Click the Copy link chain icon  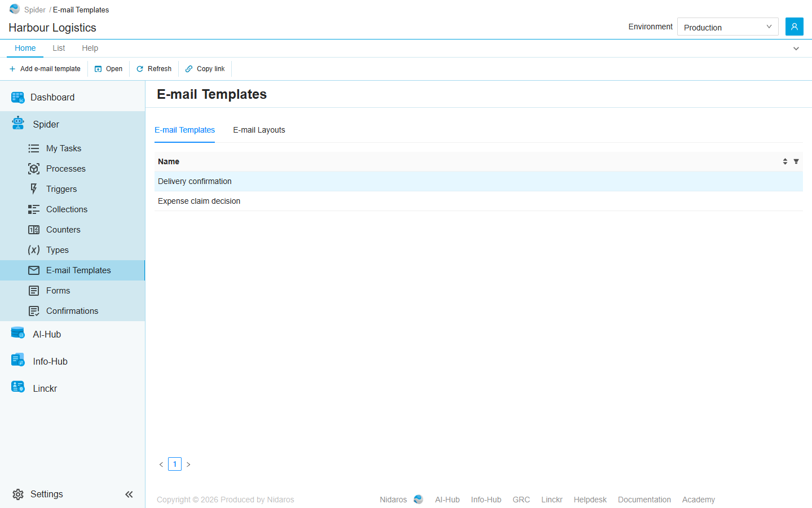(x=189, y=69)
